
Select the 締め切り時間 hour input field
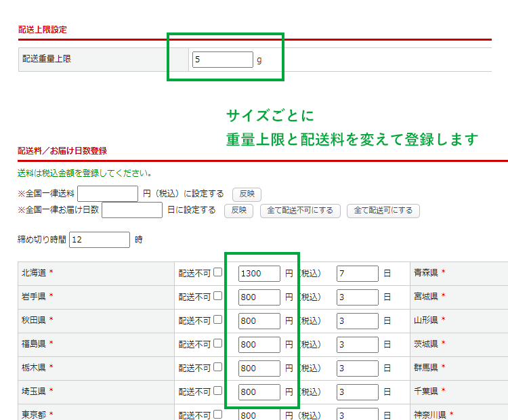coord(99,240)
